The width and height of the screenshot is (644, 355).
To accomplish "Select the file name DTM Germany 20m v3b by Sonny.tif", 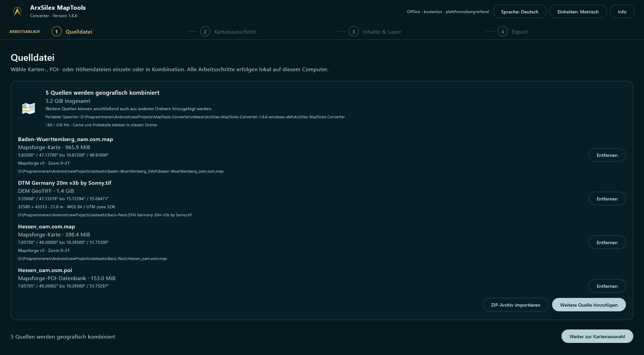I will click(64, 183).
